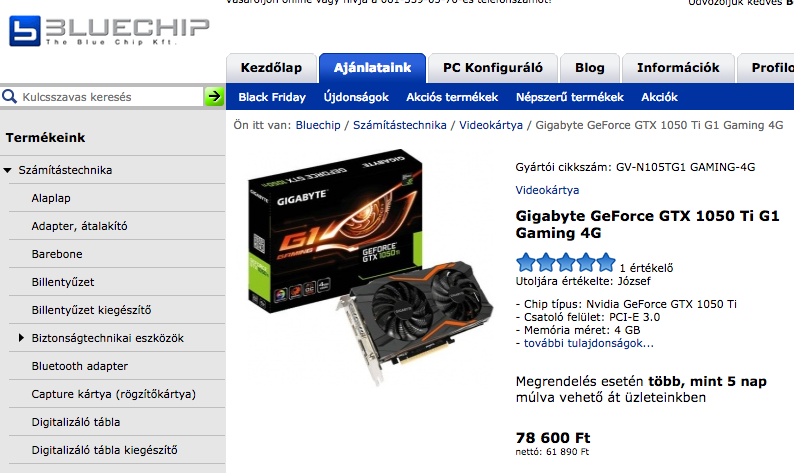Image resolution: width=794 pixels, height=473 pixels.
Task: Collapse the Számítástechnika category arrow
Action: point(8,170)
